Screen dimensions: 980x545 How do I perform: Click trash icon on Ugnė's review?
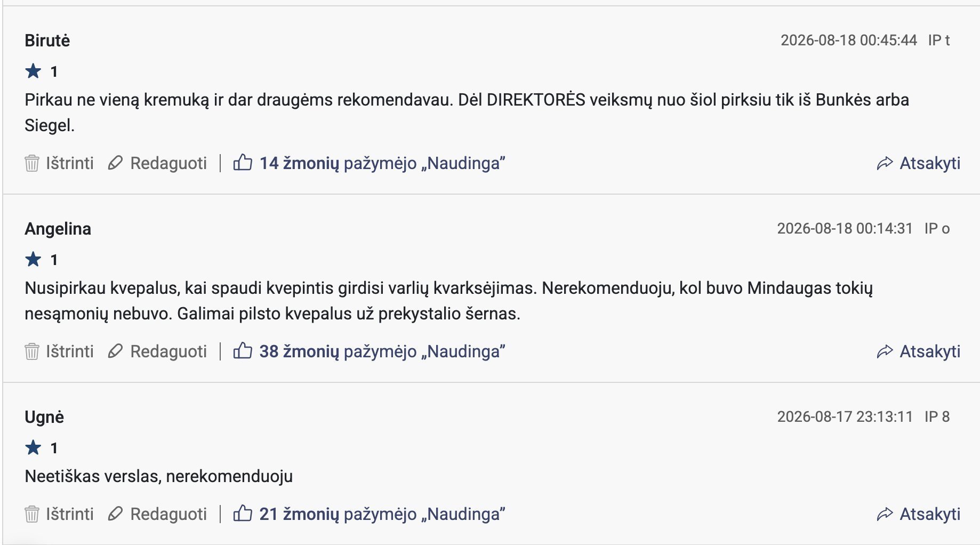tap(32, 514)
